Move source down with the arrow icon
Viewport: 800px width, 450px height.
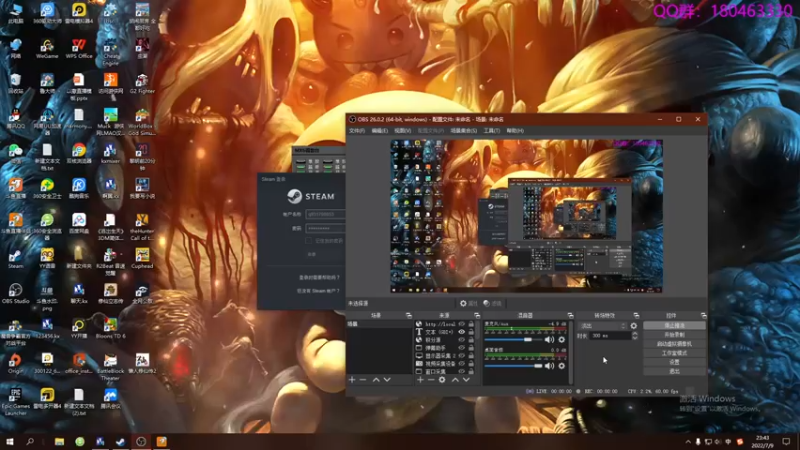466,380
